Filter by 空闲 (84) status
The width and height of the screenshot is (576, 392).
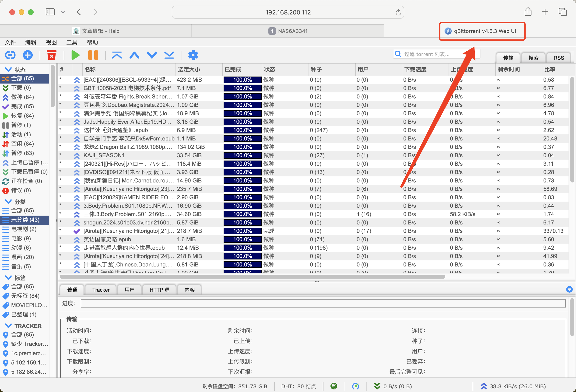point(25,144)
